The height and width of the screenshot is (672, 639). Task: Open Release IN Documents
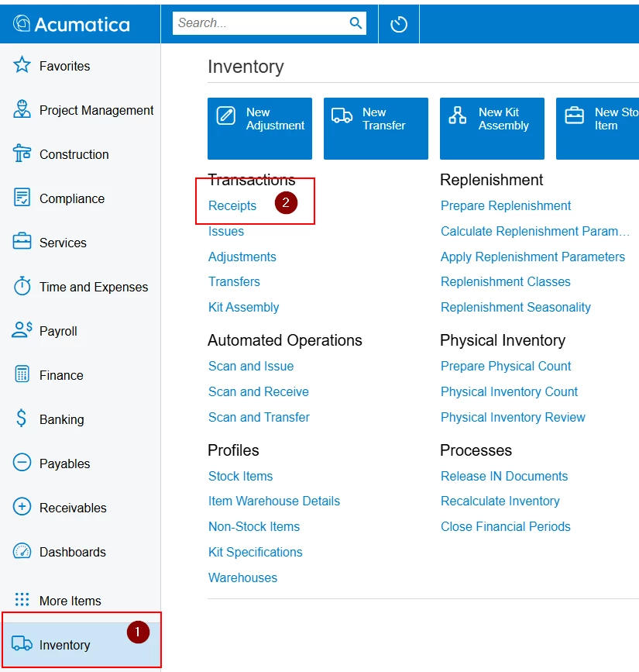coord(504,476)
